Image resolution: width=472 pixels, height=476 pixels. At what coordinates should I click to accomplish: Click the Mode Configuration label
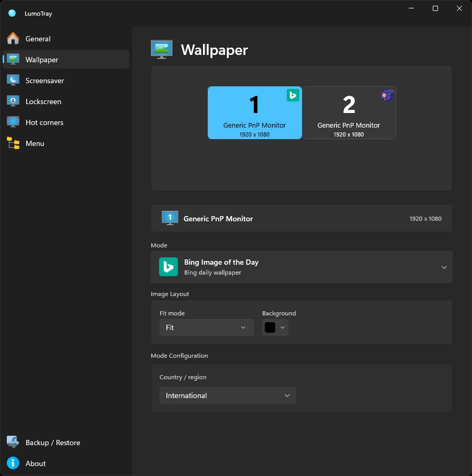coord(179,356)
